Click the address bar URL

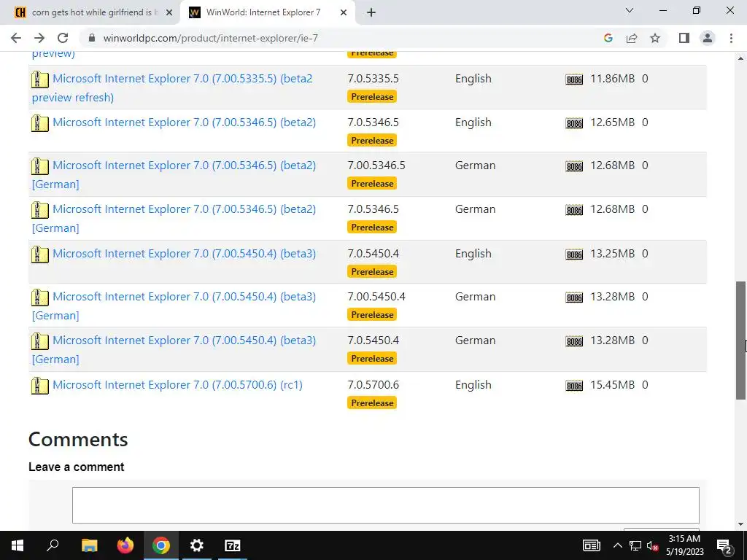(210, 38)
